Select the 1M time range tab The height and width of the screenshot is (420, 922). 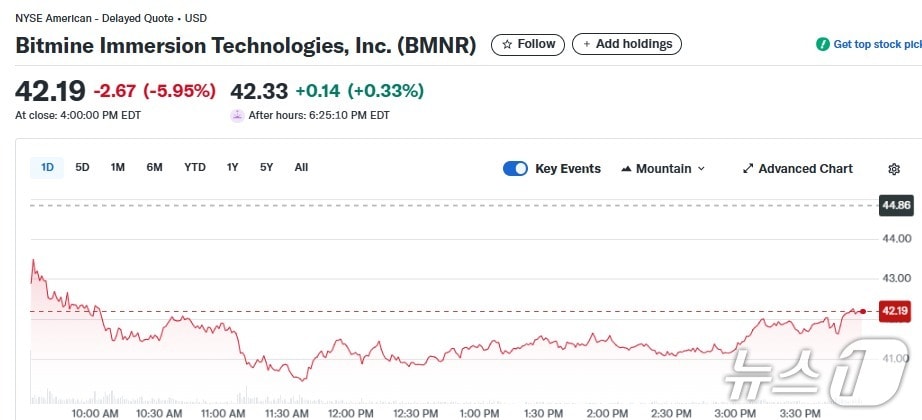point(118,168)
